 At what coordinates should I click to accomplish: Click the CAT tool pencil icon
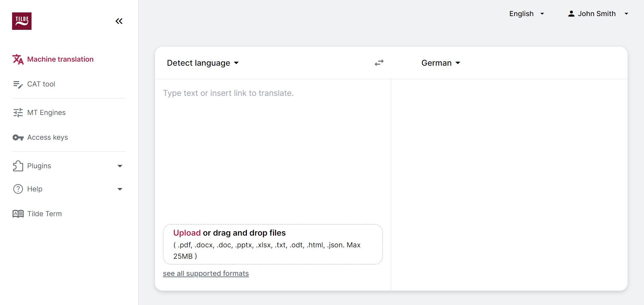click(x=18, y=84)
